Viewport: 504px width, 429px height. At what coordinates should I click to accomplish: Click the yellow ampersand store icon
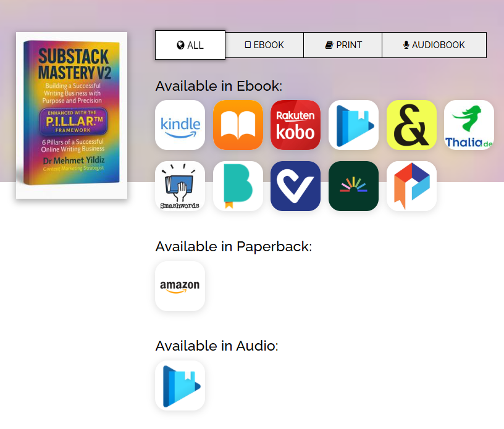(411, 125)
